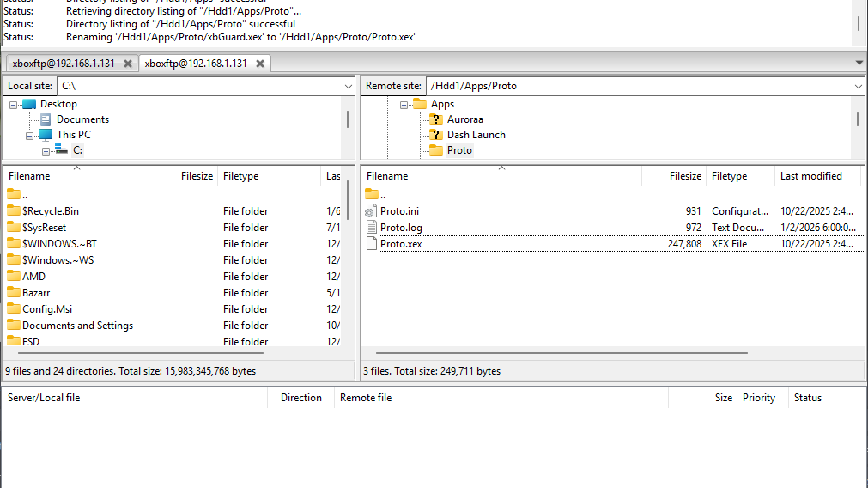868x488 pixels.
Task: Sort remote files by Filetype column
Action: tap(740, 176)
